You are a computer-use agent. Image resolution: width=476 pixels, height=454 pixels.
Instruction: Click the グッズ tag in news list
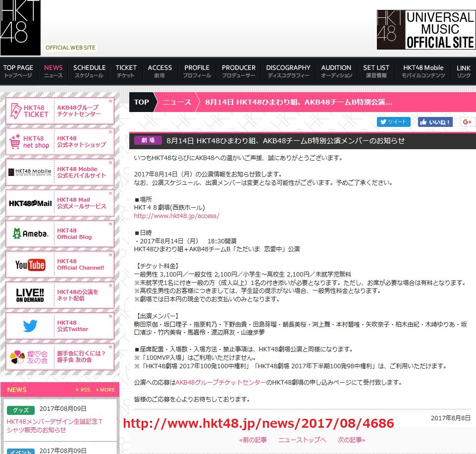point(20,410)
